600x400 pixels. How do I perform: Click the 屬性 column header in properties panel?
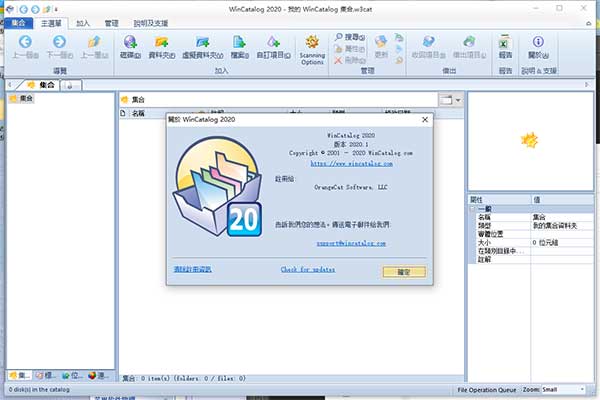[x=500, y=200]
